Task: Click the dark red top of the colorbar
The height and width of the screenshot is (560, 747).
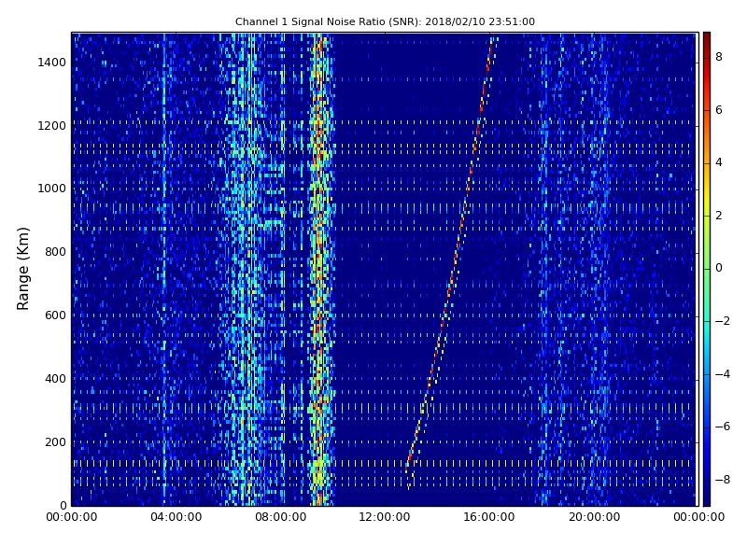Action: (x=707, y=40)
